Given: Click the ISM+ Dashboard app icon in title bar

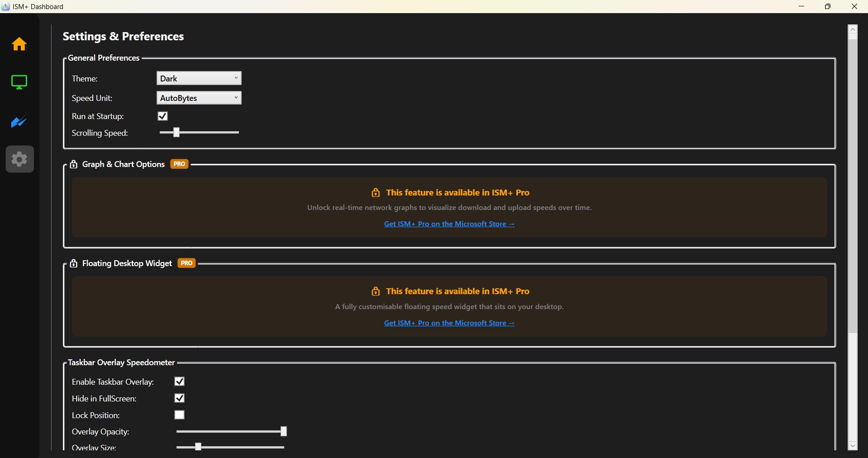Looking at the screenshot, I should (x=6, y=6).
